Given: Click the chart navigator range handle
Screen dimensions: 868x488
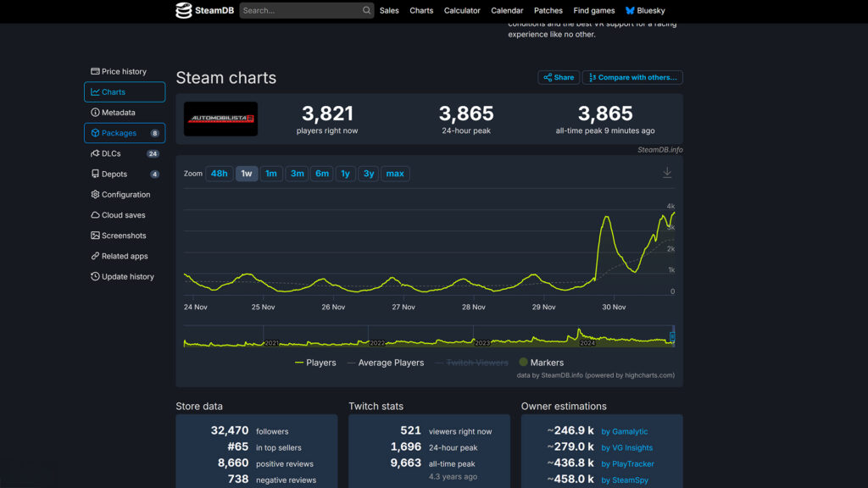Looking at the screenshot, I should coord(672,336).
